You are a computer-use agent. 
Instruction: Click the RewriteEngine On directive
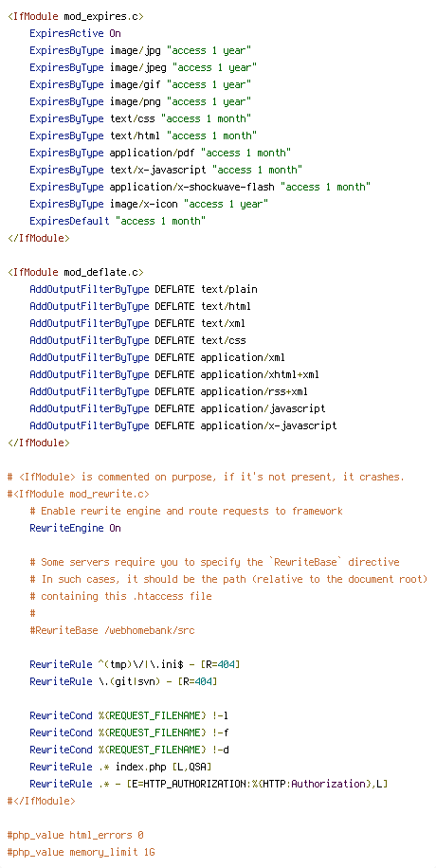pos(75,528)
